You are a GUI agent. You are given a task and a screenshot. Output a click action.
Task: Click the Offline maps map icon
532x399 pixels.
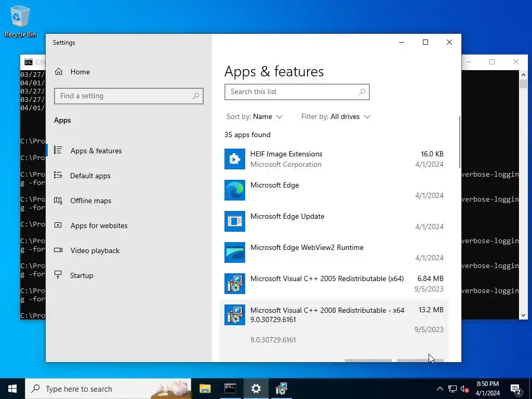(x=58, y=200)
